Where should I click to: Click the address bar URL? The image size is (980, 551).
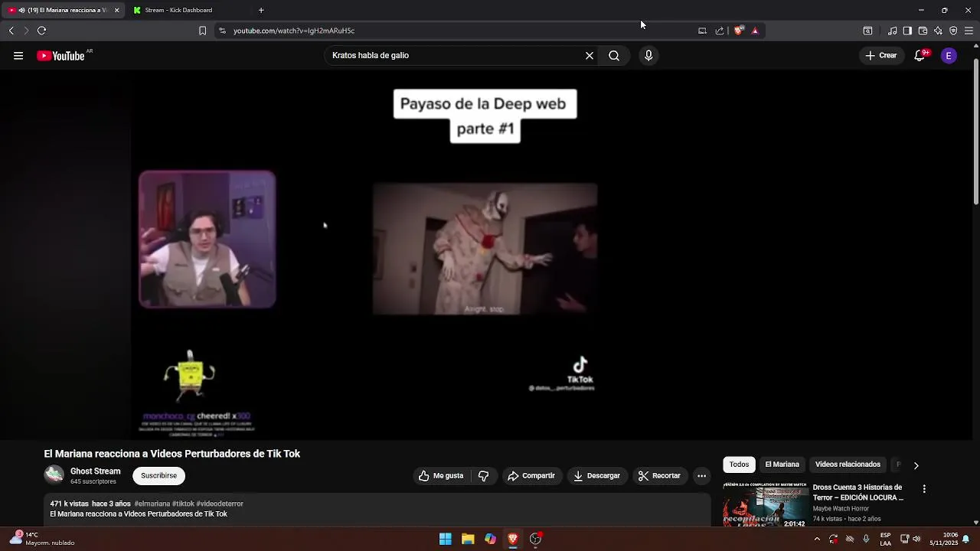tap(294, 31)
